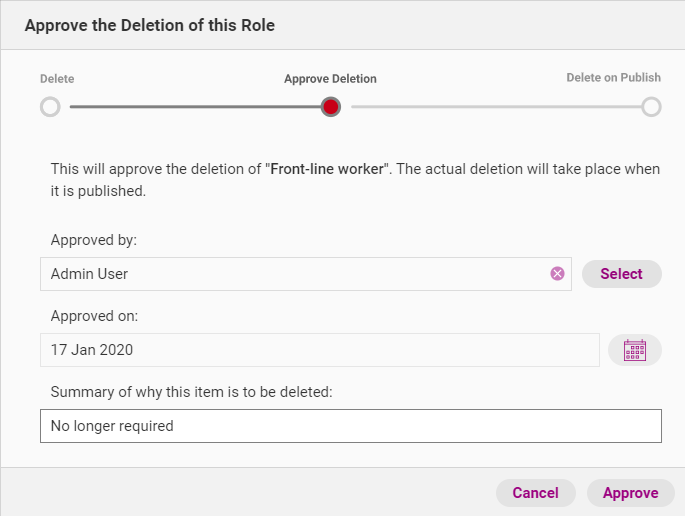Click the 'Summary of why' label
This screenshot has height=516, width=685.
191,392
